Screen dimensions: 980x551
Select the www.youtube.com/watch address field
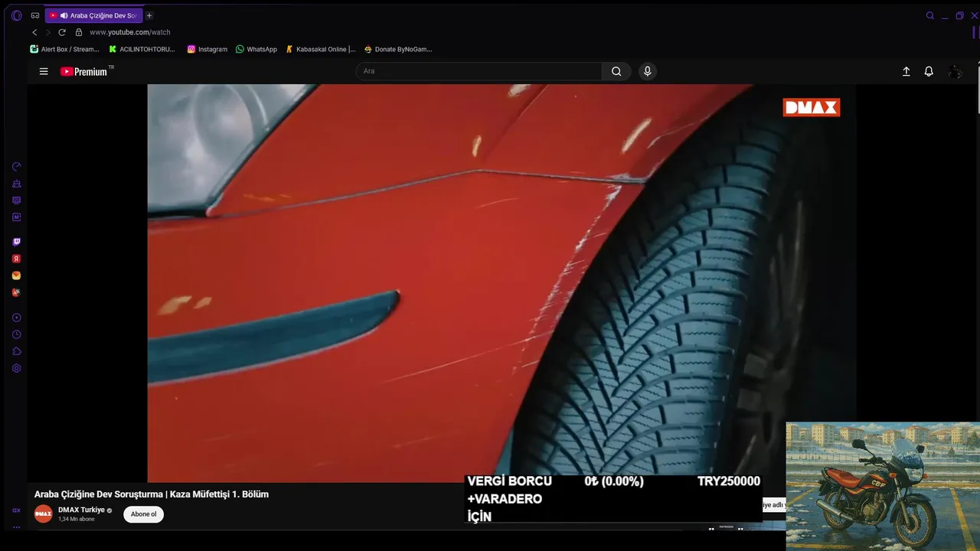click(x=130, y=32)
